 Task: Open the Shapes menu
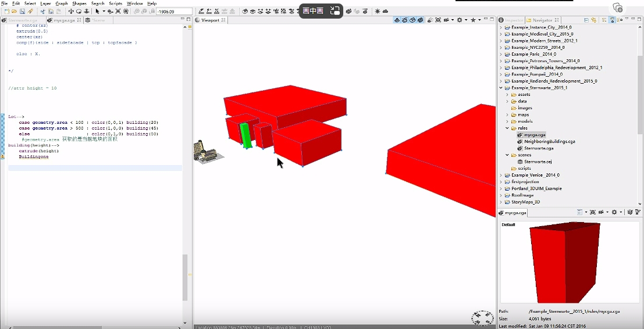pos(79,3)
